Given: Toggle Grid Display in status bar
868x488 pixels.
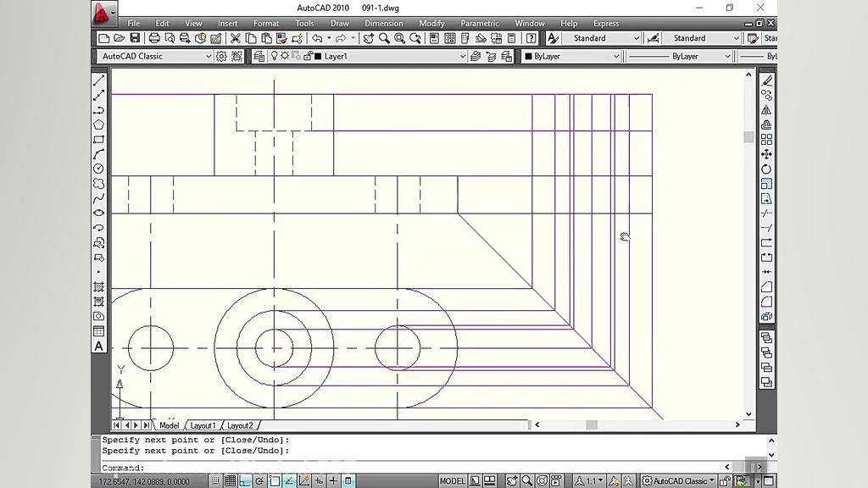Looking at the screenshot, I should point(230,481).
